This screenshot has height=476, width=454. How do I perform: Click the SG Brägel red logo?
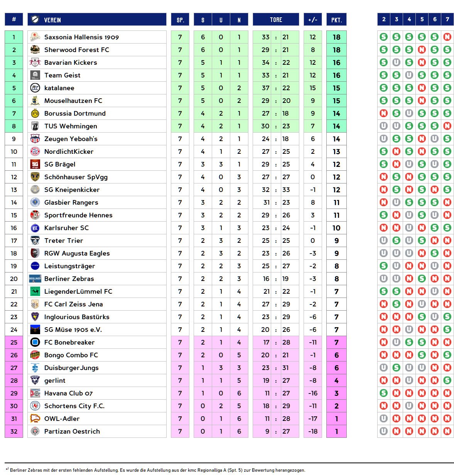tap(35, 164)
